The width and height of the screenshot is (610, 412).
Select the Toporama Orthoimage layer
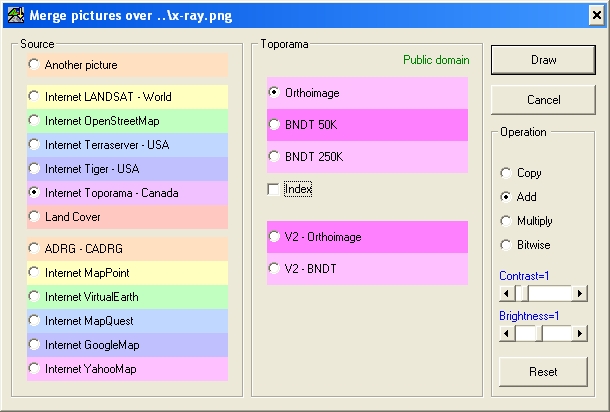(367, 93)
